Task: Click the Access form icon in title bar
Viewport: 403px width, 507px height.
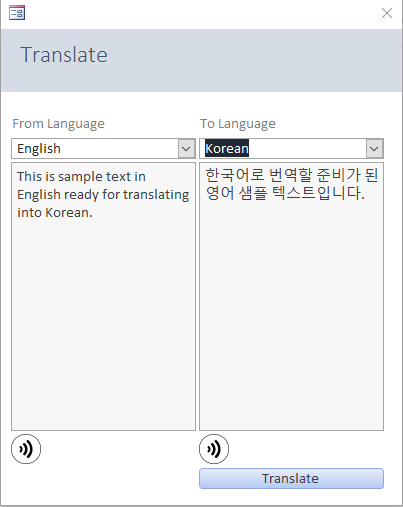Action: click(x=17, y=13)
